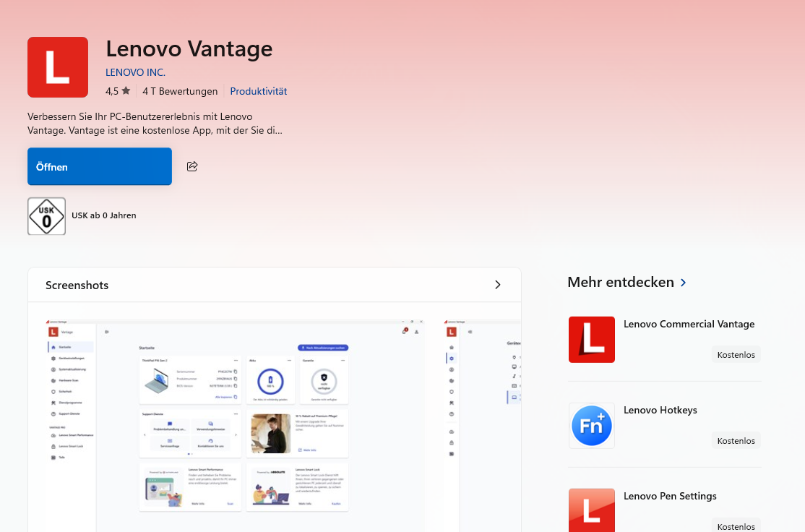The width and height of the screenshot is (805, 532).
Task: Click the USK 0 age rating badge
Action: pyautogui.click(x=47, y=216)
